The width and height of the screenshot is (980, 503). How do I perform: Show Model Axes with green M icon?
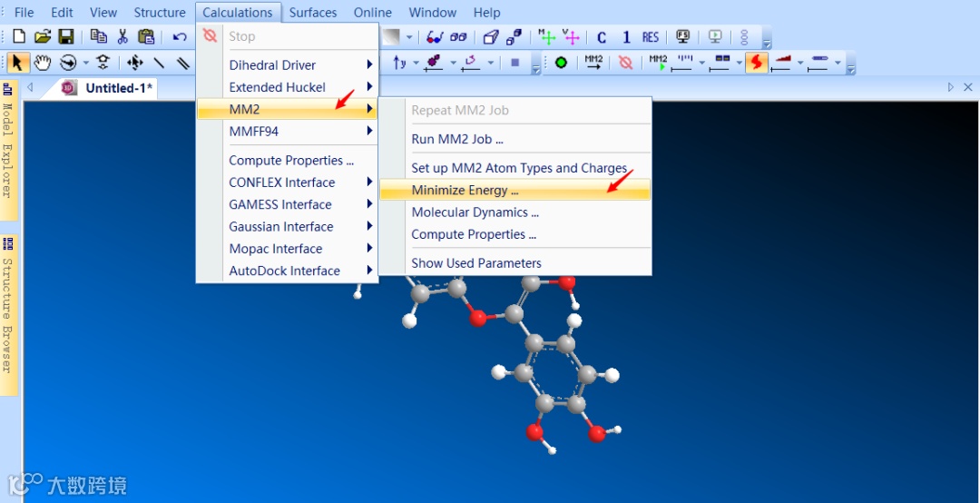pos(547,37)
